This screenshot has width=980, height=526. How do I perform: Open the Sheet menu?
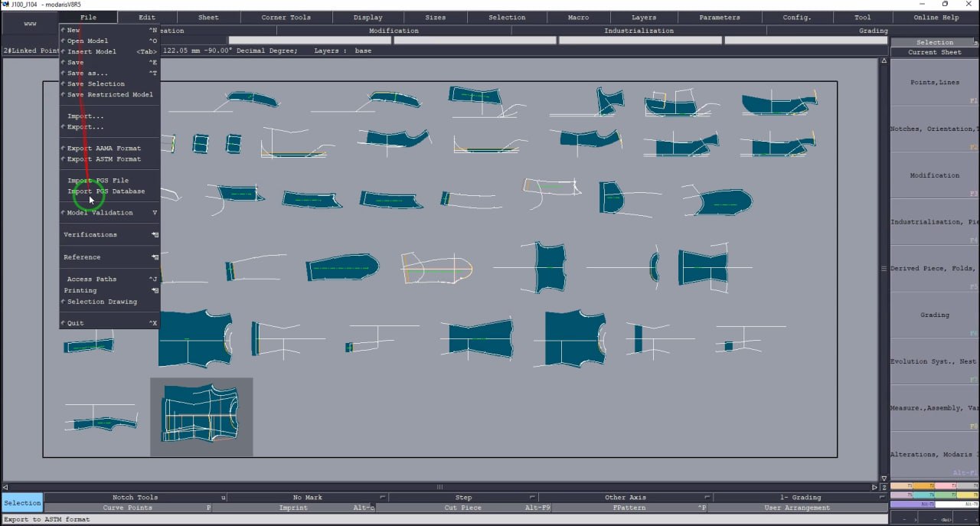(208, 17)
